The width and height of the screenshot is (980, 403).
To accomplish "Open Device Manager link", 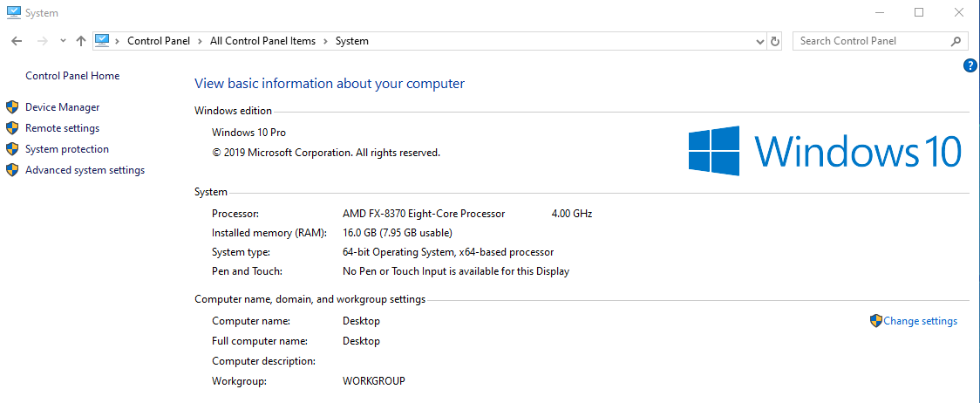I will click(x=62, y=107).
